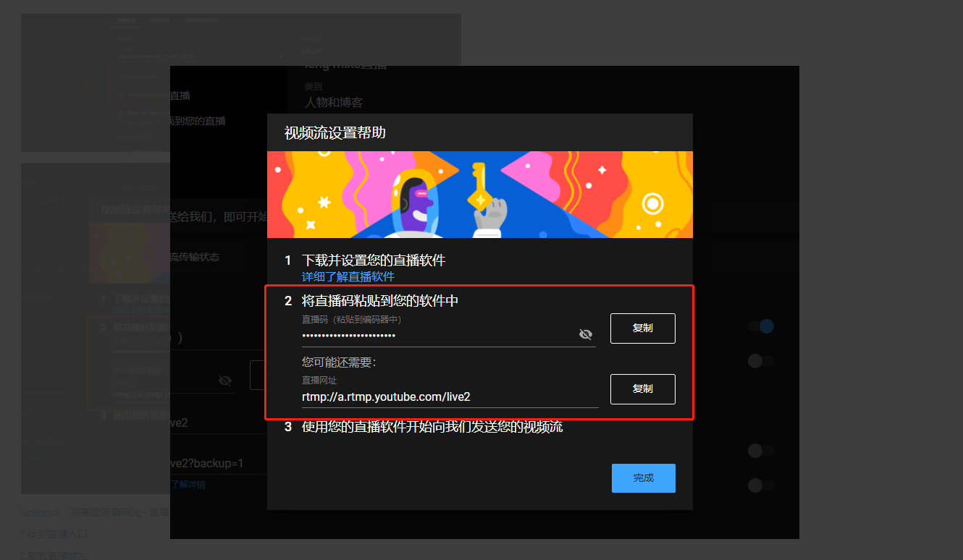The image size is (963, 560).
Task: Click the 您可能还需要 label
Action: 340,362
